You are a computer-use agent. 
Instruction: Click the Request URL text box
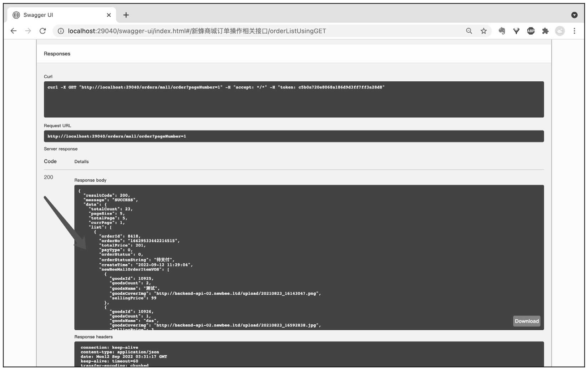[294, 136]
